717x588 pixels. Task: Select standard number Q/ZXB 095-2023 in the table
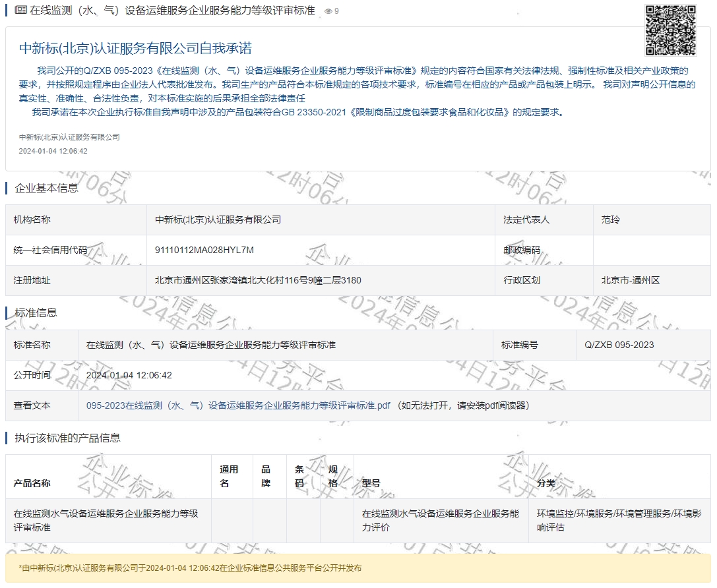pos(619,345)
